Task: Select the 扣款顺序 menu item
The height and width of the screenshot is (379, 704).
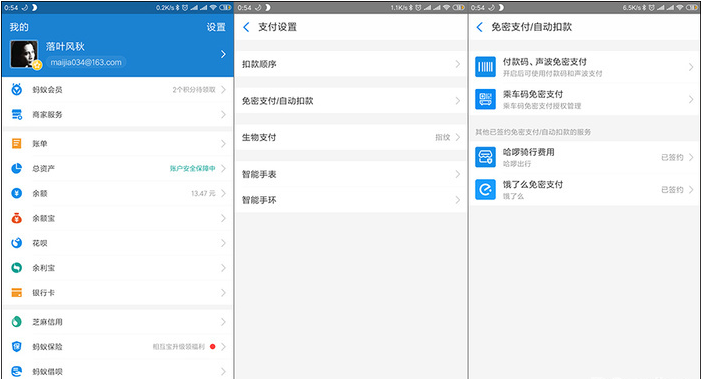Action: click(x=259, y=64)
